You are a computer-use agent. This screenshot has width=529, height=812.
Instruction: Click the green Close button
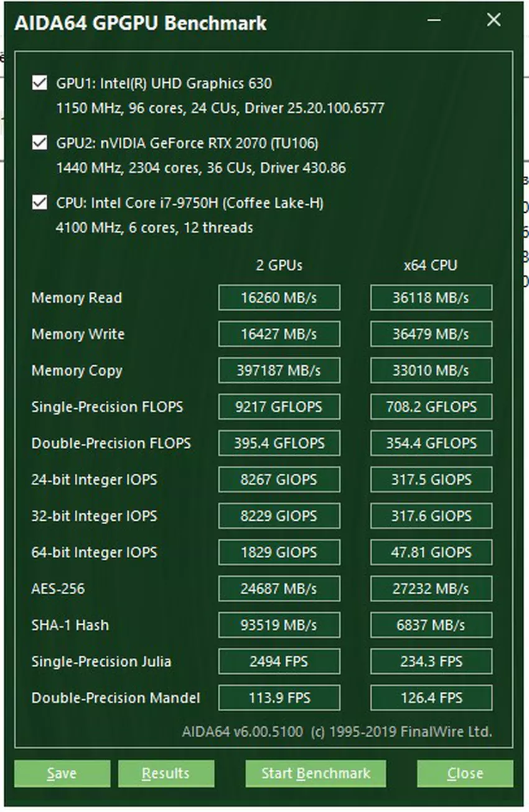coord(465,773)
